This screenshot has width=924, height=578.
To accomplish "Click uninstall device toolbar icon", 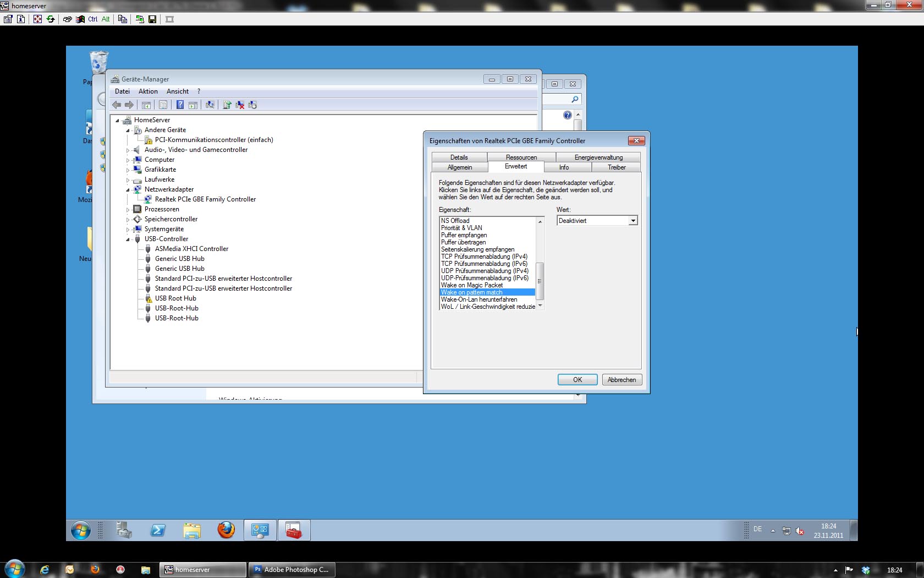I will (x=240, y=105).
